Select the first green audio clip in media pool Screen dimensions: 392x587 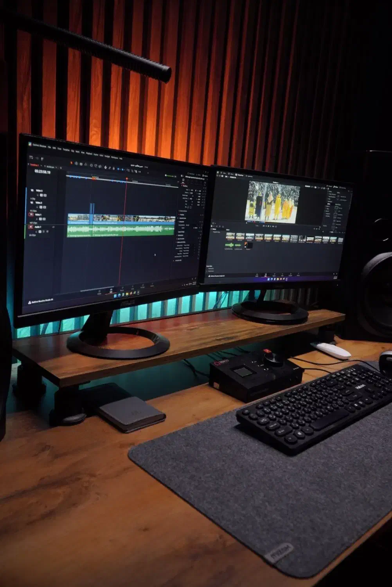click(229, 245)
